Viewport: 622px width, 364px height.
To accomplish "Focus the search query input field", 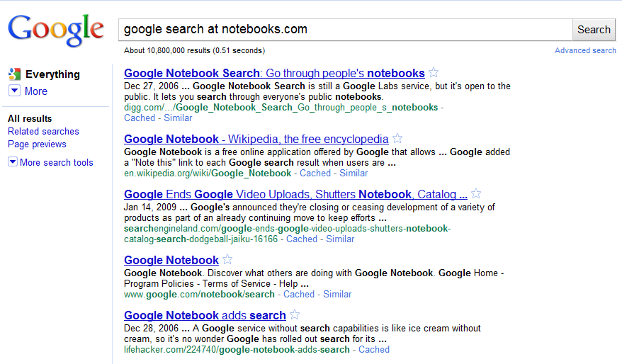I will (x=345, y=30).
